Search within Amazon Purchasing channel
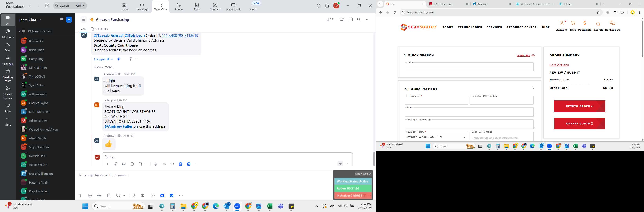The image size is (644, 212). tap(359, 19)
